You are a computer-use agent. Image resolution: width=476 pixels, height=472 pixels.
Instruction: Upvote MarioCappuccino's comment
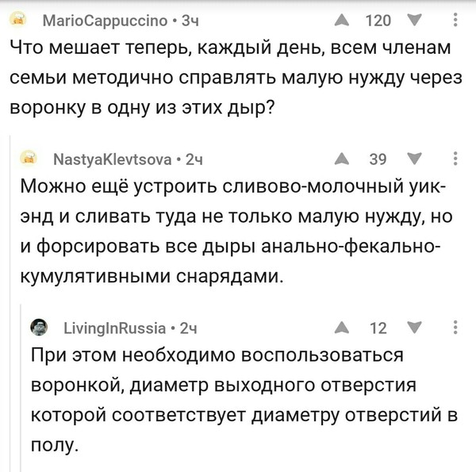343,20
